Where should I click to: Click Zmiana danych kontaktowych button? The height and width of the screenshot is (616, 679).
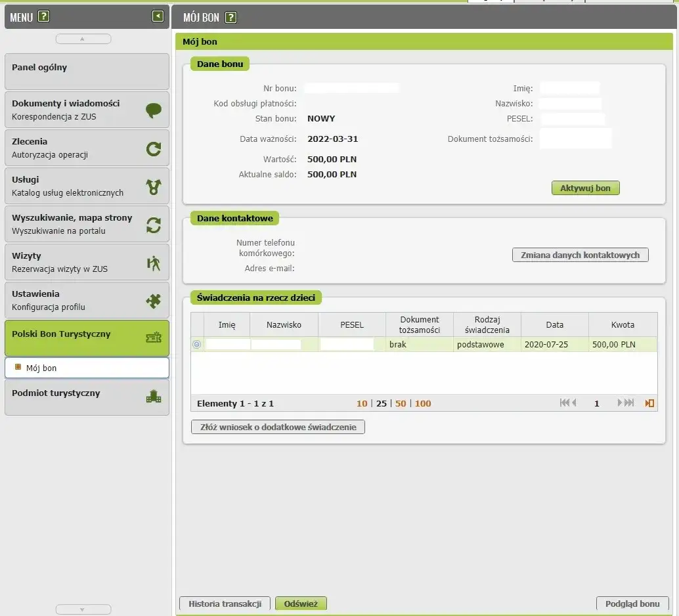pos(580,255)
